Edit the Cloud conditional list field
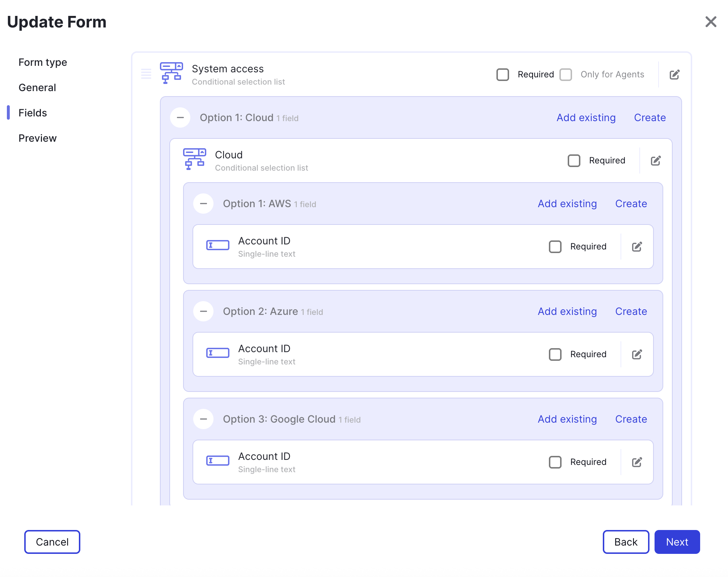 (656, 161)
